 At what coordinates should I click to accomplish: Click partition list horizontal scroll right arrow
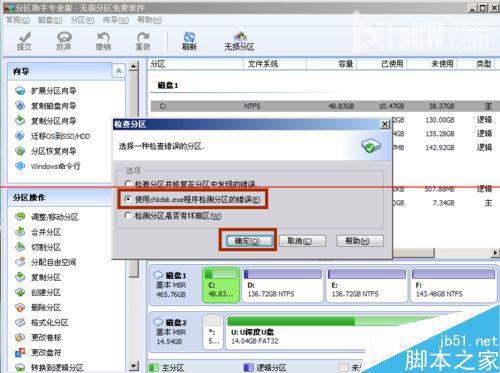pos(496,253)
